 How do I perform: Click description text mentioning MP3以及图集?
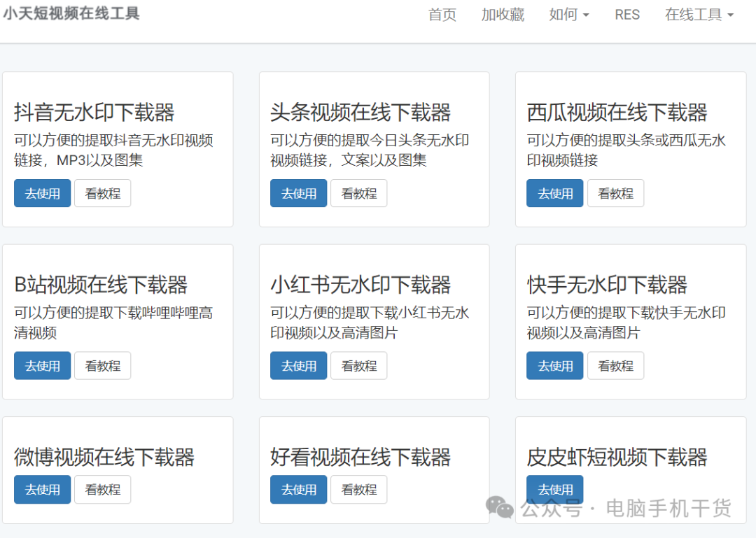pyautogui.click(x=114, y=150)
